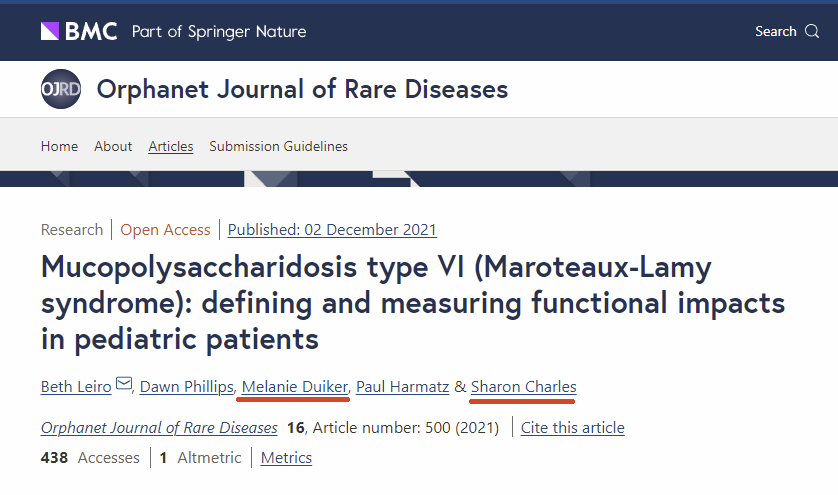The image size is (838, 495).
Task: Click the BMC logo
Action: point(79,32)
